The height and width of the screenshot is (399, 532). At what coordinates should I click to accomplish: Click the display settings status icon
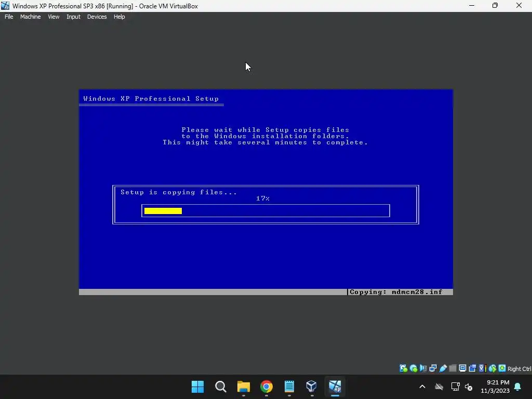click(462, 368)
